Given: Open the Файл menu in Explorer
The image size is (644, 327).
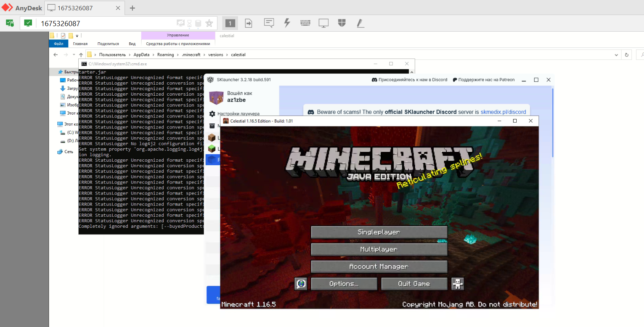Looking at the screenshot, I should tap(59, 44).
